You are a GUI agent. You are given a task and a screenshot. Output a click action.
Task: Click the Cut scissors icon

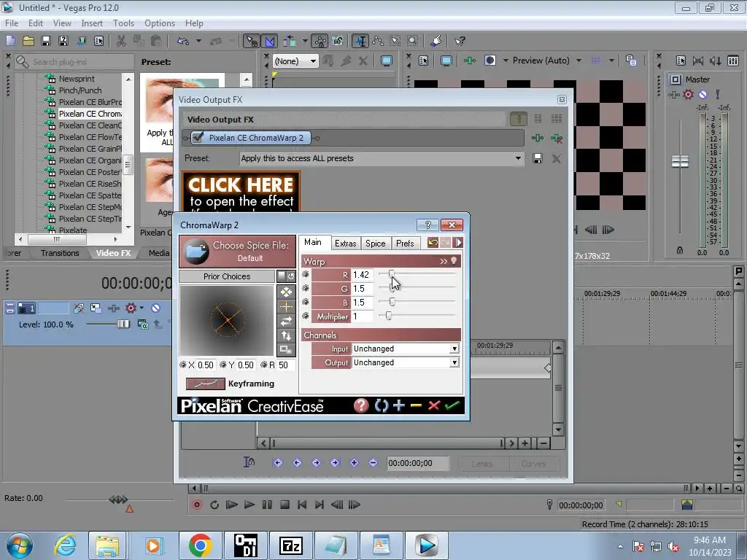[x=122, y=41]
